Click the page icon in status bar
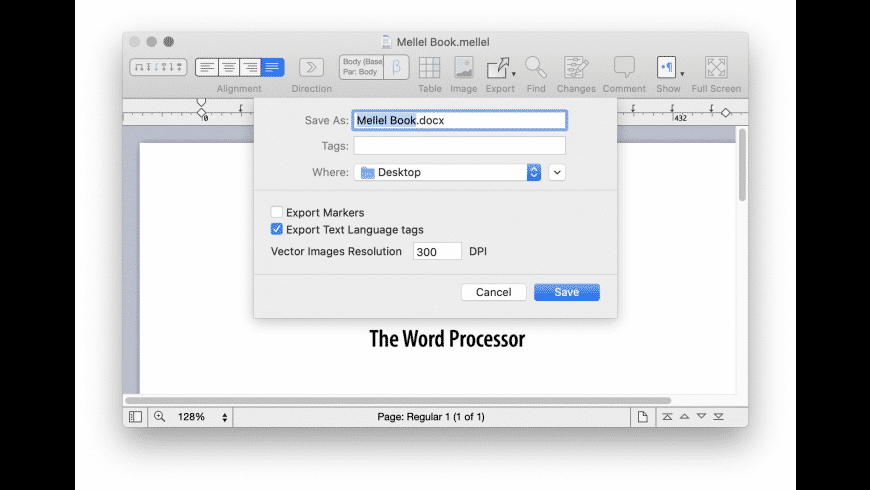Screen dimensions: 870x490 [x=643, y=417]
